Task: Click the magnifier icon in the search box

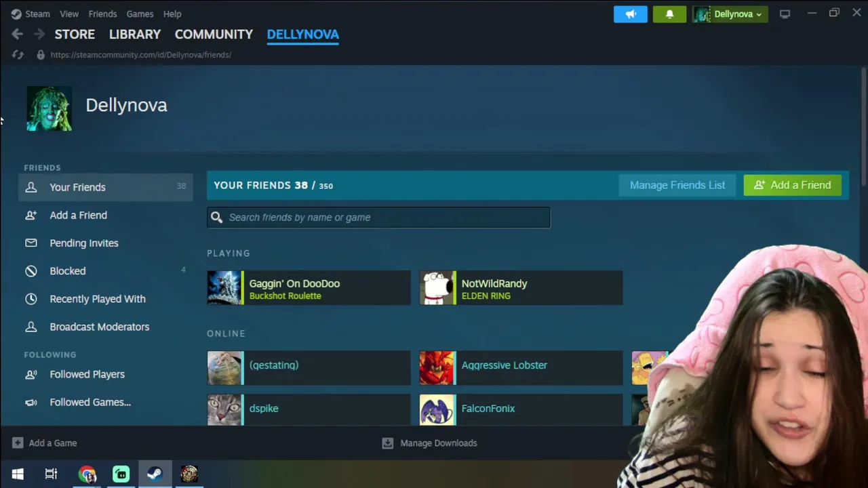Action: click(x=216, y=217)
